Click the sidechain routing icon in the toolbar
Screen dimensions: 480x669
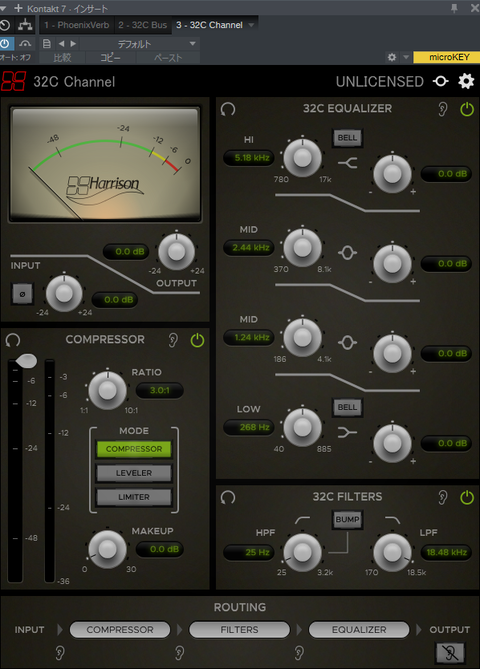tap(25, 25)
